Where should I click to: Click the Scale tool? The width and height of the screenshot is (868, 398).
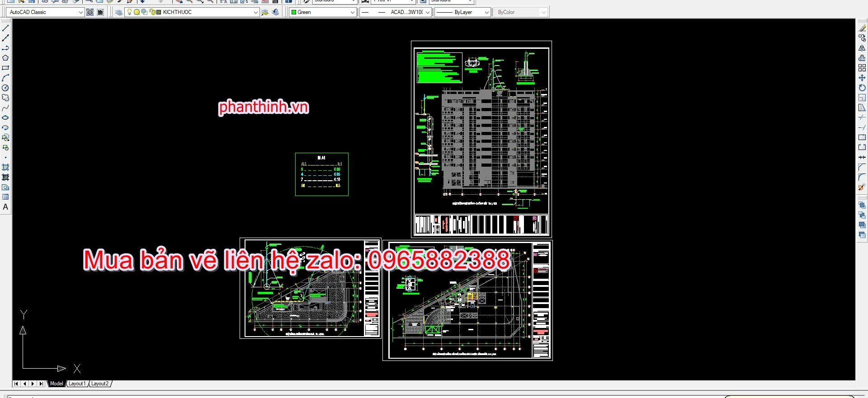[862, 98]
